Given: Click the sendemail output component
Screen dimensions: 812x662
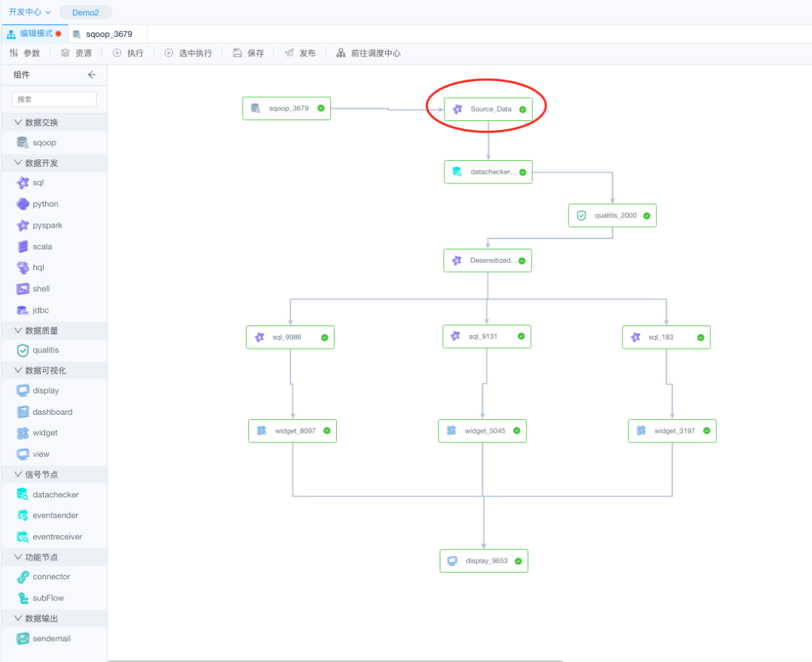Looking at the screenshot, I should [x=50, y=639].
